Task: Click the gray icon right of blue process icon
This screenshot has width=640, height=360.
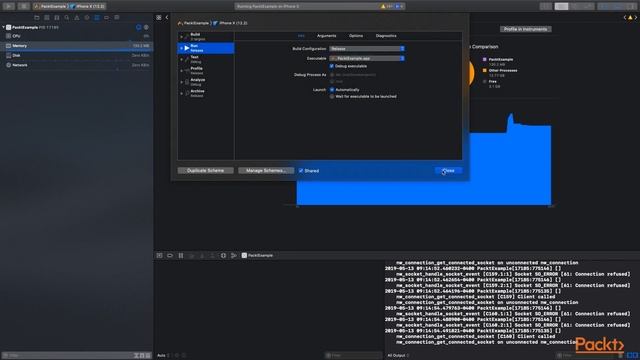Action: (x=146, y=27)
